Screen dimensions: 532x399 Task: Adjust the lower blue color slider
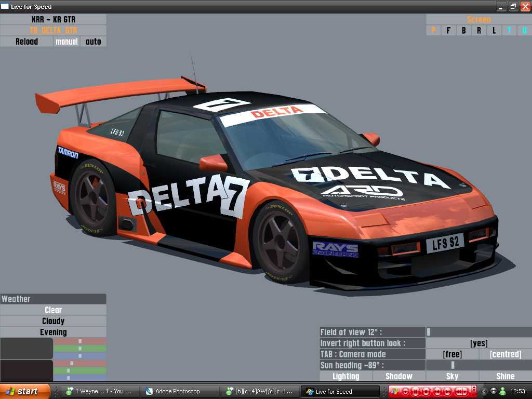point(80,378)
